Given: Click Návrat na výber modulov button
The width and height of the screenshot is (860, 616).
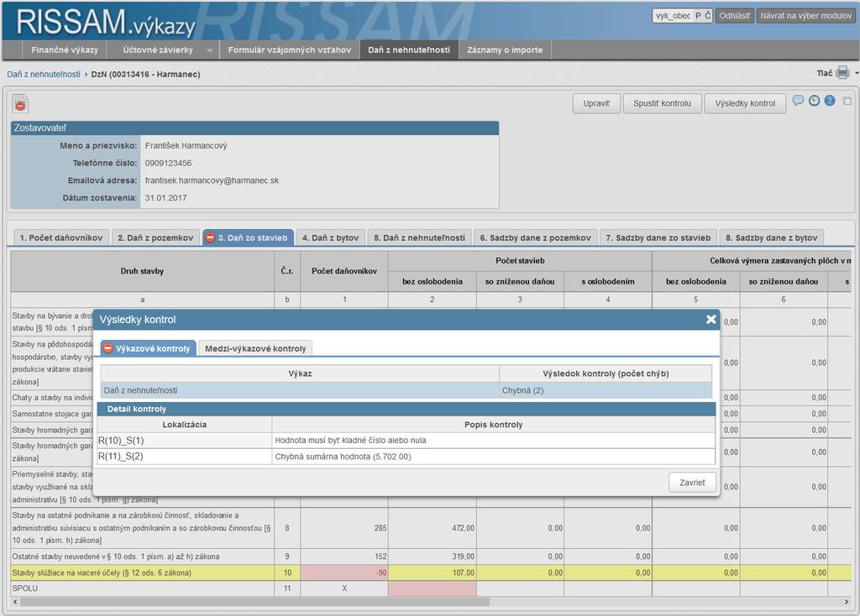Looking at the screenshot, I should (x=805, y=16).
